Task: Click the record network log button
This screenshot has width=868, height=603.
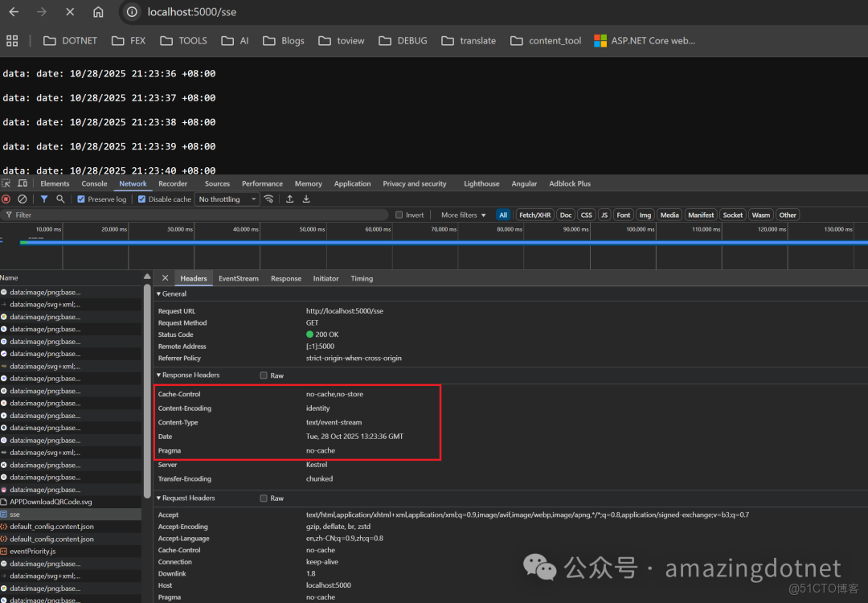Action: point(6,199)
